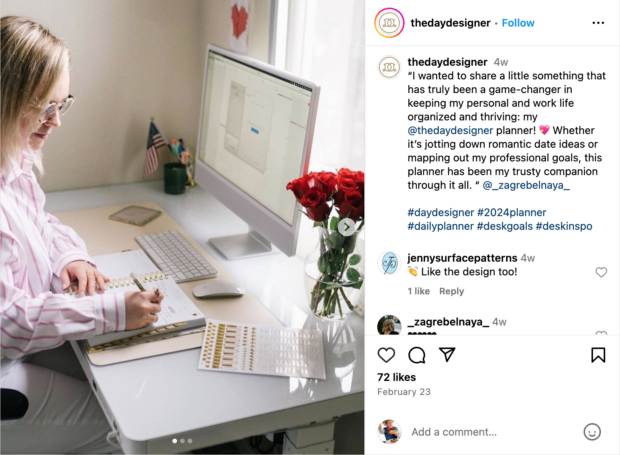Visit the @_zagrebelnaya_ mention in caption
This screenshot has width=620, height=455.
click(x=526, y=185)
